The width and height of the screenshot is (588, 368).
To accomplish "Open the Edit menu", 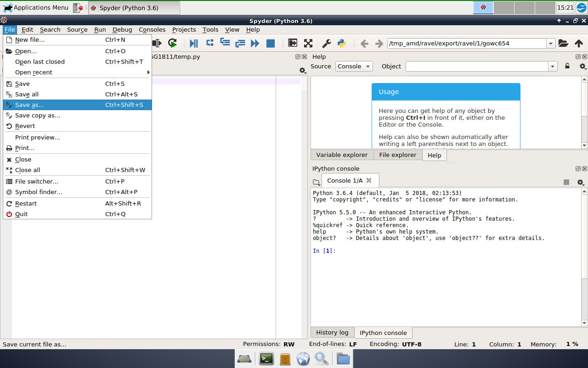I will [x=27, y=29].
